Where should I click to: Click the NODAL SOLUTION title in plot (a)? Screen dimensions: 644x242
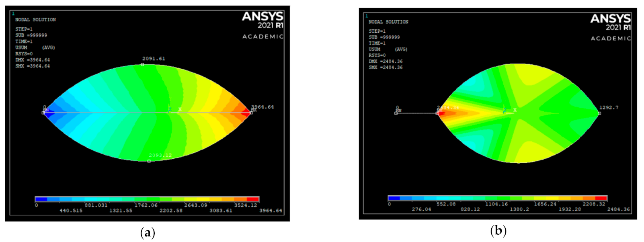(35, 20)
